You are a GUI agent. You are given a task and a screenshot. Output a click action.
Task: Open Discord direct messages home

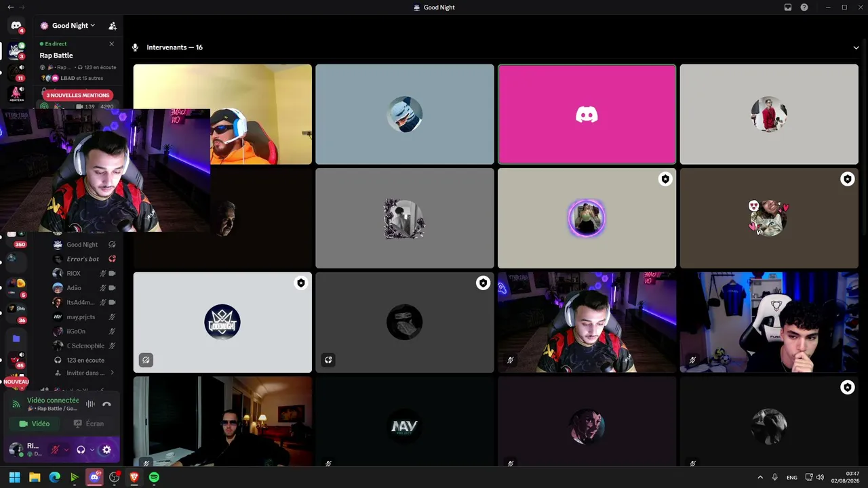pos(16,26)
